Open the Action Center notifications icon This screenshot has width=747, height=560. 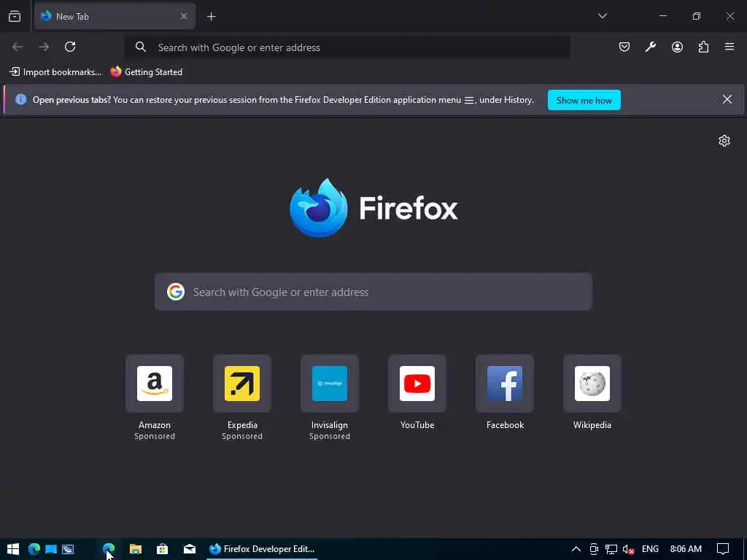723,549
